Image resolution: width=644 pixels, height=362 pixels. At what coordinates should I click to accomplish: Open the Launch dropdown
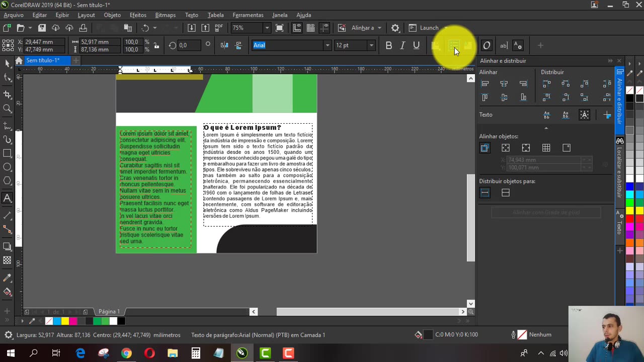click(445, 28)
